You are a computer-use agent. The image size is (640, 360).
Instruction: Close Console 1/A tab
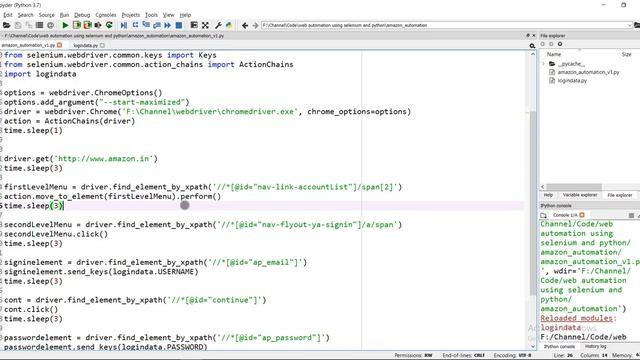(582, 215)
